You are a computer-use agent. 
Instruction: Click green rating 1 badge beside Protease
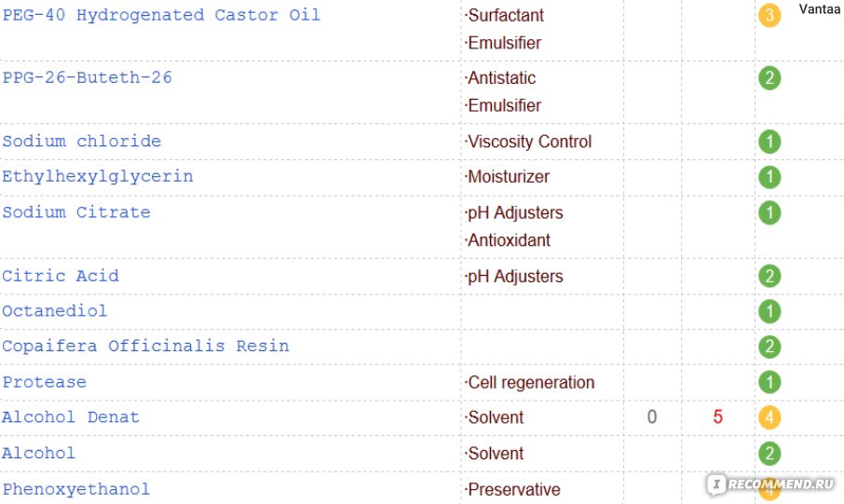click(769, 382)
